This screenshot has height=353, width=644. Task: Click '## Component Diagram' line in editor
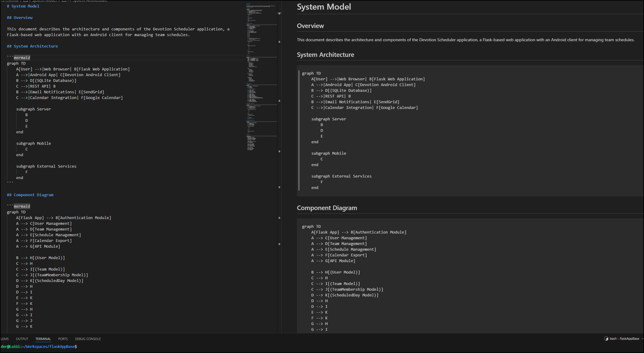point(30,195)
